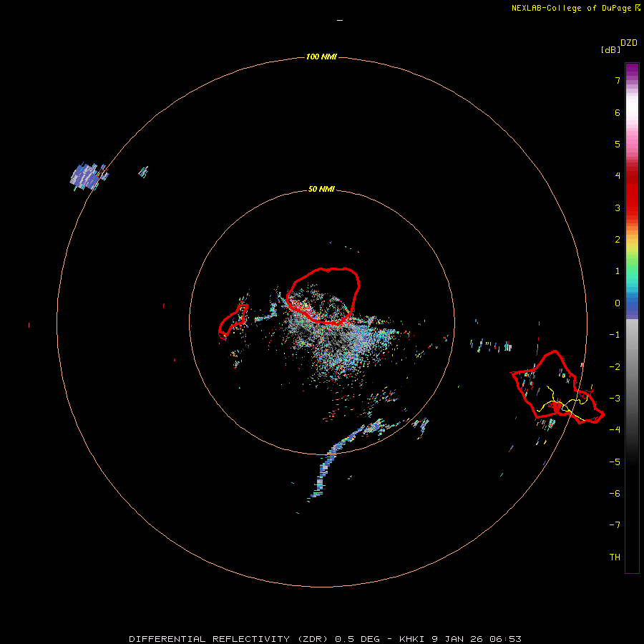644x644 pixels.
Task: Select the 2 dB scale label
Action: tap(618, 240)
